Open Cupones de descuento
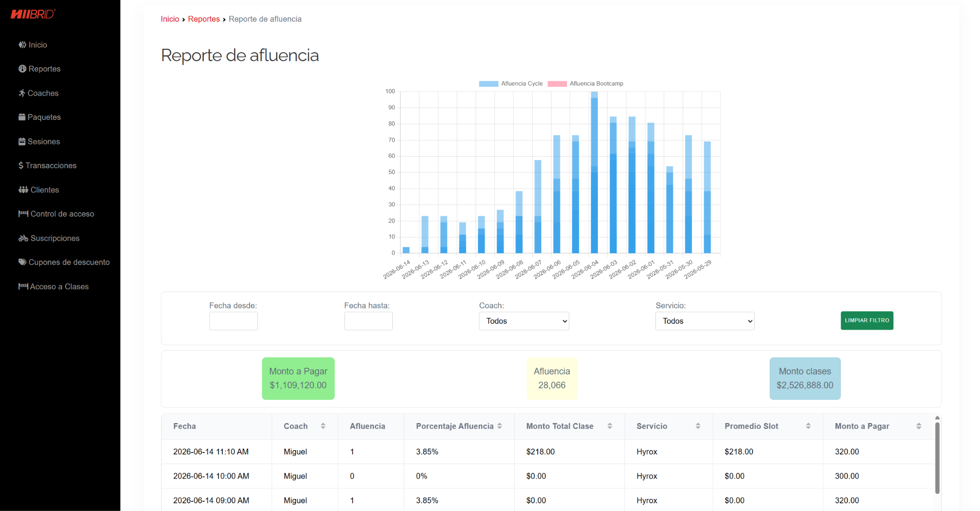 [64, 262]
